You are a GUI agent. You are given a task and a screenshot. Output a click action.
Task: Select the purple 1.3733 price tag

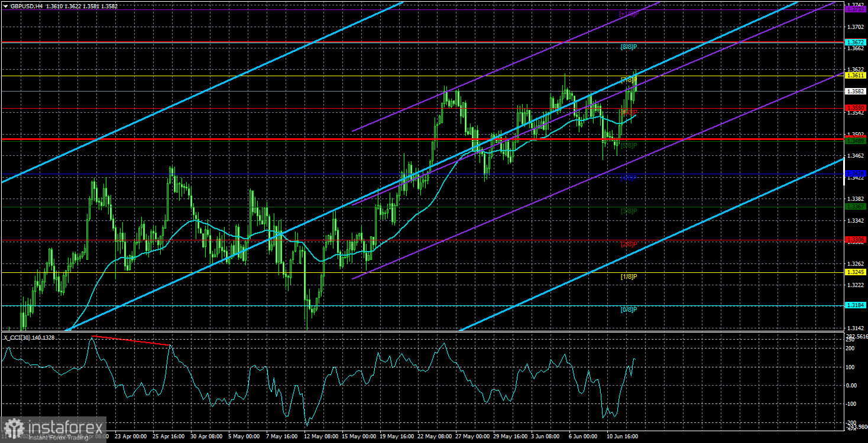tap(856, 9)
